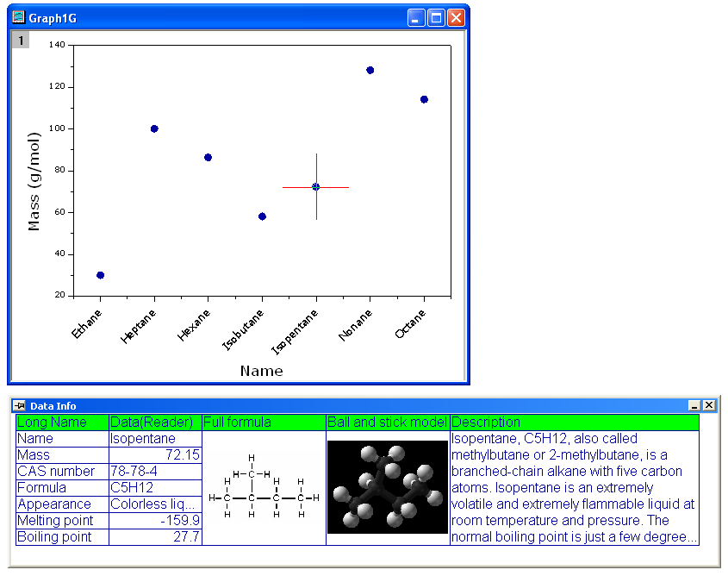Click the Isobutane axis tick label
The image size is (728, 576).
point(243,329)
